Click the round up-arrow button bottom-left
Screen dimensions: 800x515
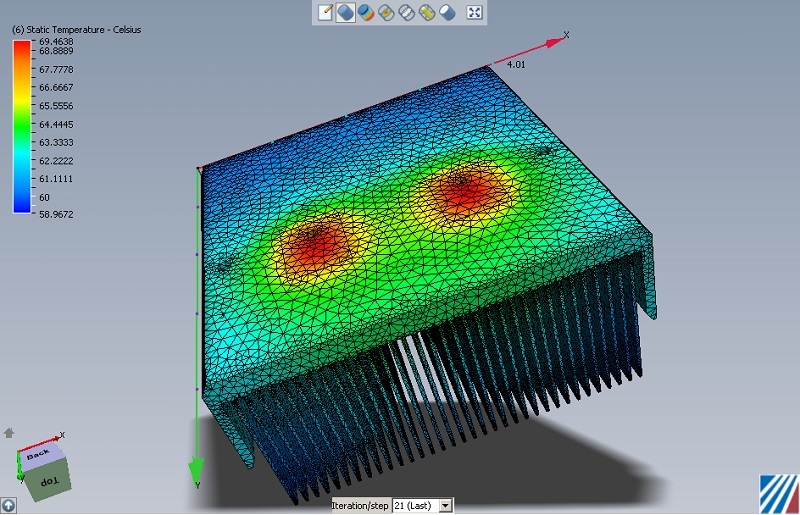coord(8,505)
